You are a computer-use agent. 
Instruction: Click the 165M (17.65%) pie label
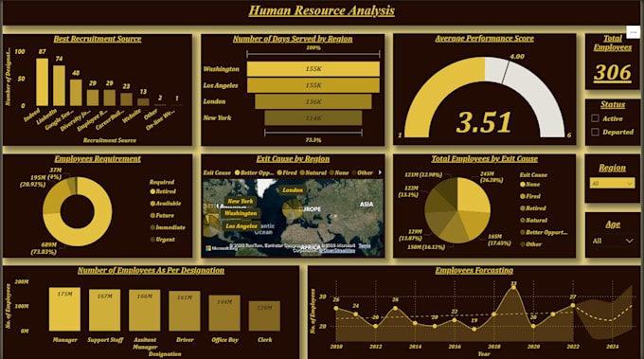499,240
